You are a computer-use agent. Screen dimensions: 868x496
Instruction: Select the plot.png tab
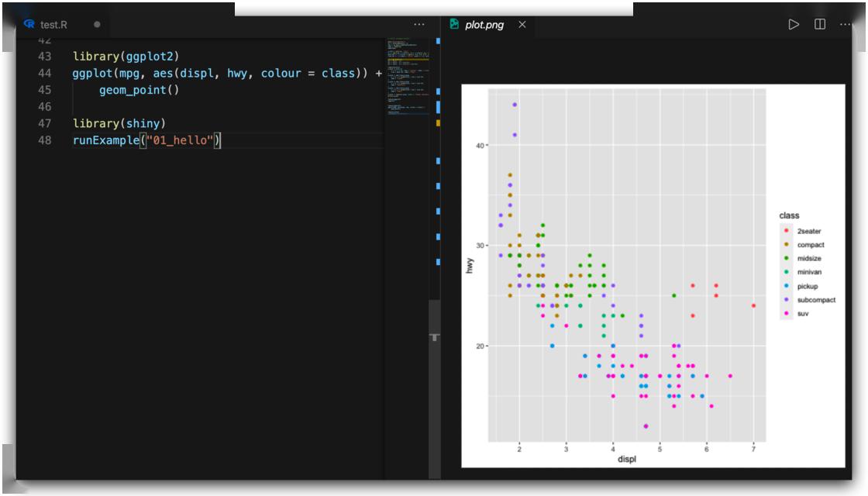click(484, 24)
